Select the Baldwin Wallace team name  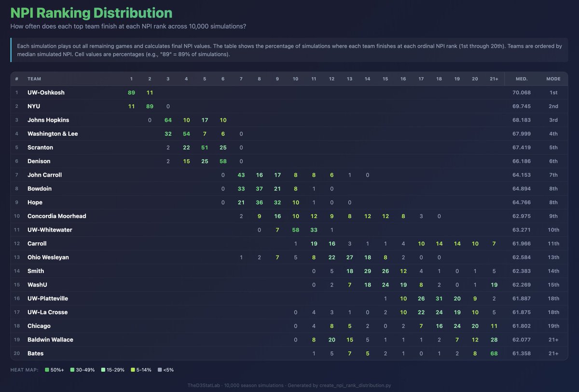pos(50,340)
